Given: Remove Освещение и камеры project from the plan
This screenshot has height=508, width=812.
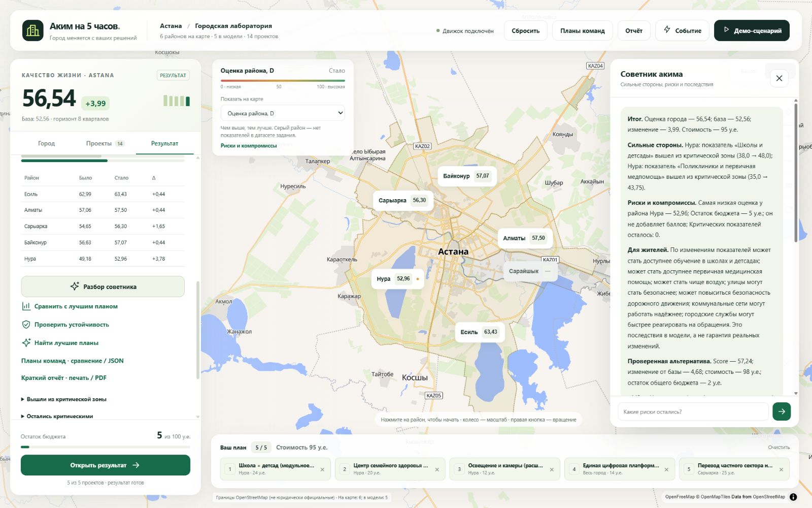Looking at the screenshot, I should click(x=552, y=469).
